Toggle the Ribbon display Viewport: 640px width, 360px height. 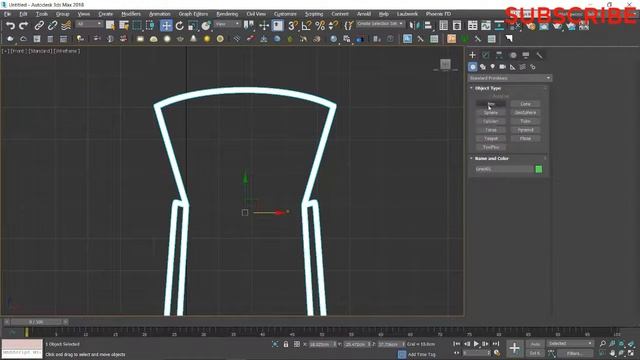pos(473,26)
